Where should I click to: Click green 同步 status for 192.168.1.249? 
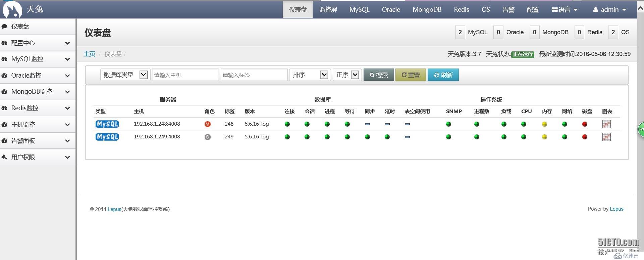tap(367, 137)
